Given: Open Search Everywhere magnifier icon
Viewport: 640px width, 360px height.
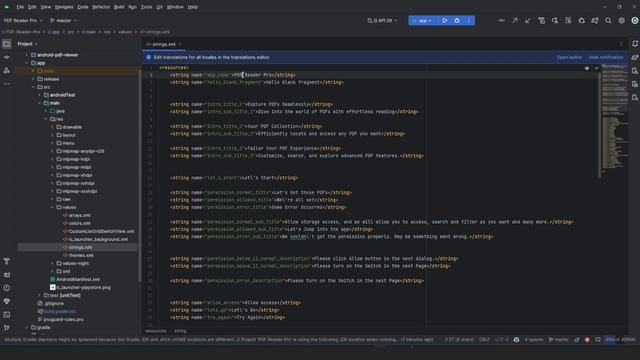Looking at the screenshot, I should (608, 20).
